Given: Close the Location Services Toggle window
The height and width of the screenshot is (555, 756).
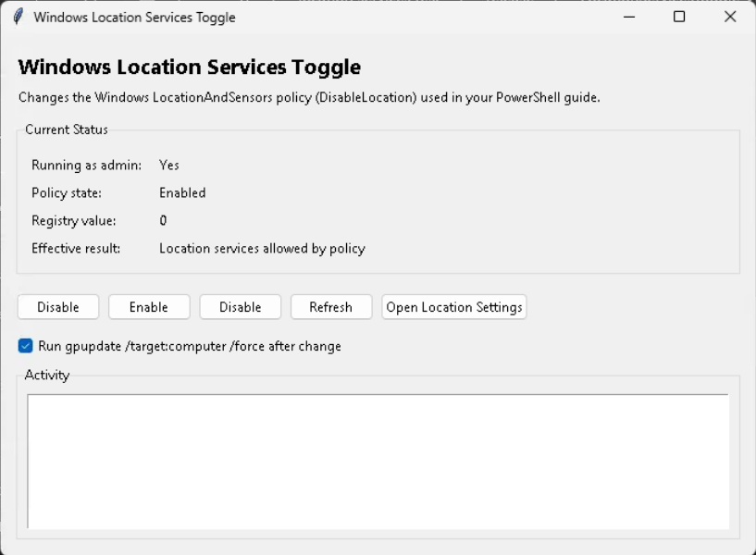Looking at the screenshot, I should pos(730,17).
